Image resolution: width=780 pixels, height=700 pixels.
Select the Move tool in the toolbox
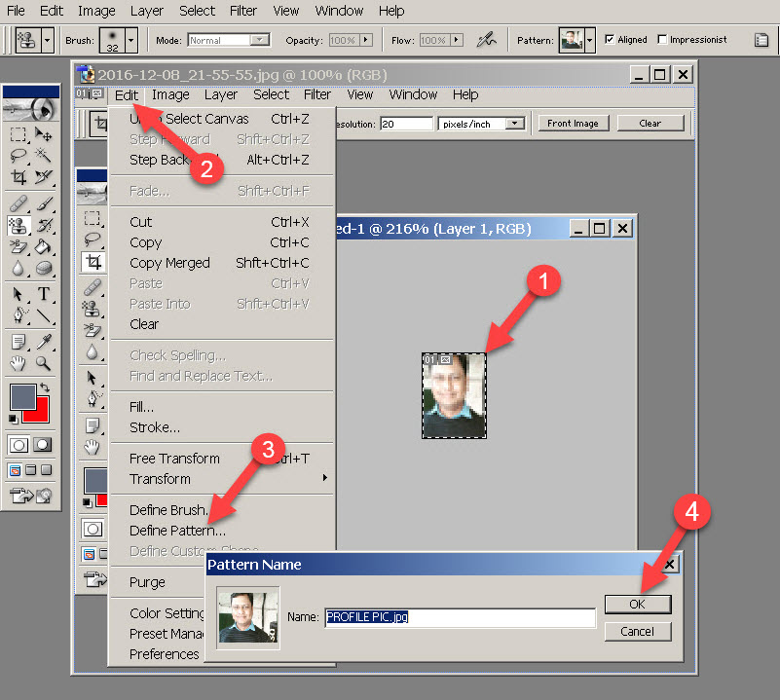(44, 134)
